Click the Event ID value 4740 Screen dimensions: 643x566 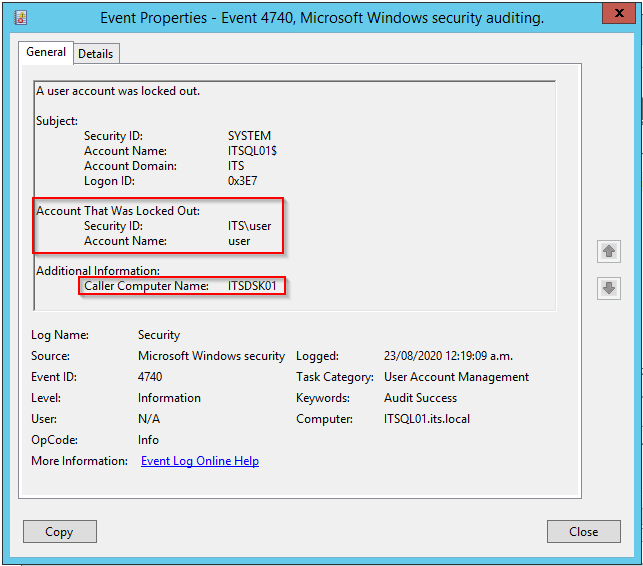[x=151, y=377]
